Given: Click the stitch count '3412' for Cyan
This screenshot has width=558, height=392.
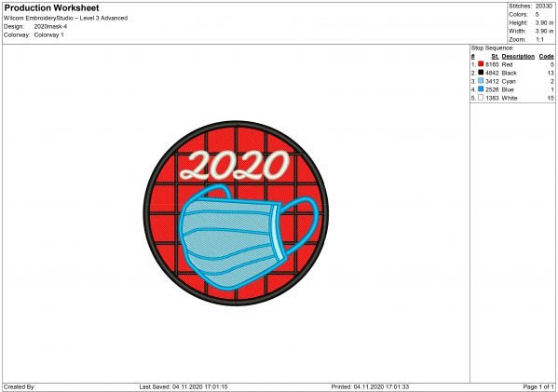Looking at the screenshot, I should click(492, 81).
